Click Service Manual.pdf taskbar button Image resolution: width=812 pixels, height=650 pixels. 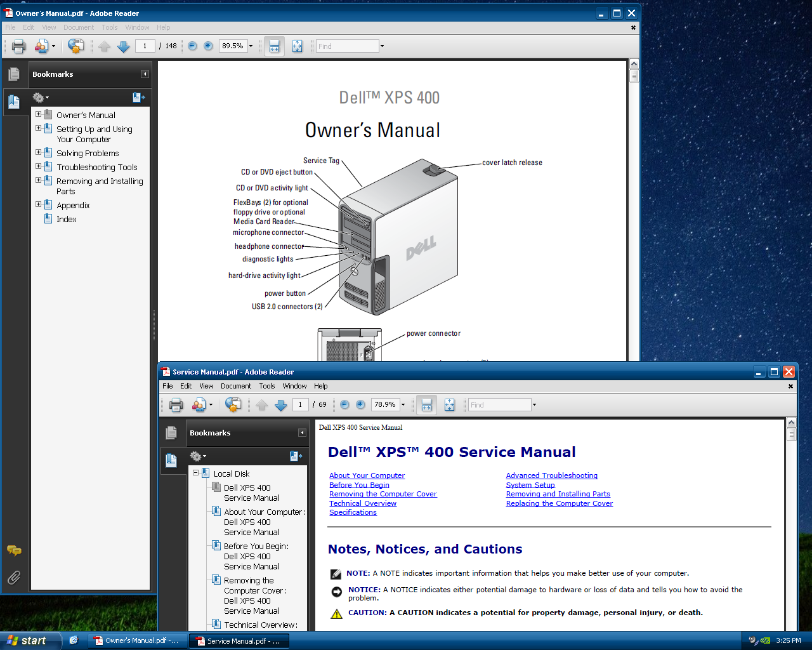coord(239,641)
